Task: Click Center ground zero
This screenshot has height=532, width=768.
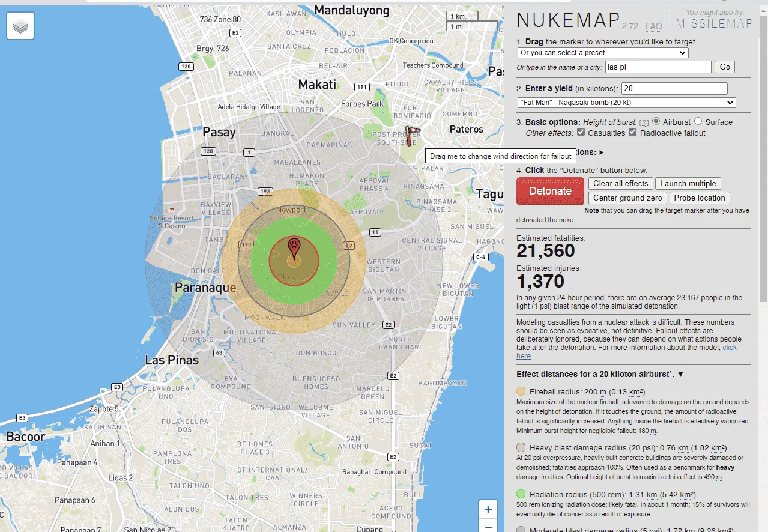Action: (x=627, y=198)
